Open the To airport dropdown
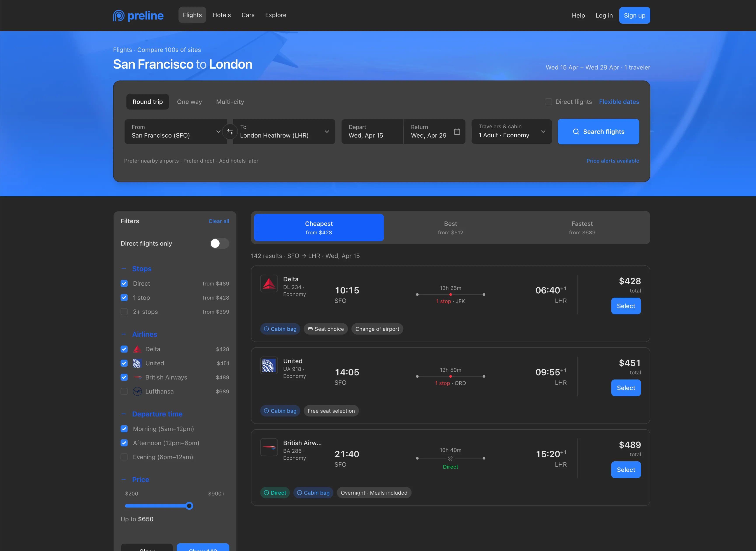 pyautogui.click(x=284, y=131)
